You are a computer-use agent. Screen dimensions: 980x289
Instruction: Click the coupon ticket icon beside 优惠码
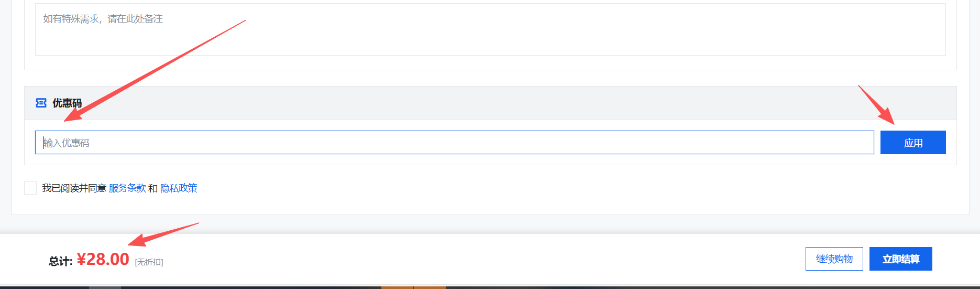41,103
